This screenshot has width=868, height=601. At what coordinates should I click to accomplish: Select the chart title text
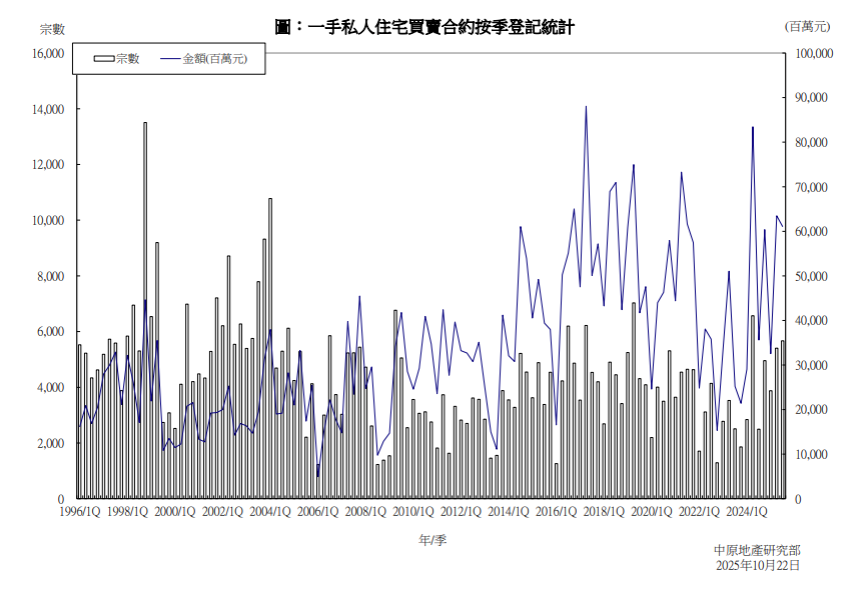[424, 28]
